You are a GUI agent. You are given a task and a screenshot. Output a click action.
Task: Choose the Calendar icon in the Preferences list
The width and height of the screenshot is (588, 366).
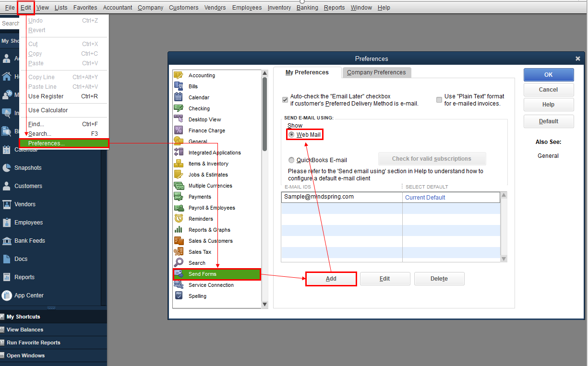pyautogui.click(x=179, y=97)
